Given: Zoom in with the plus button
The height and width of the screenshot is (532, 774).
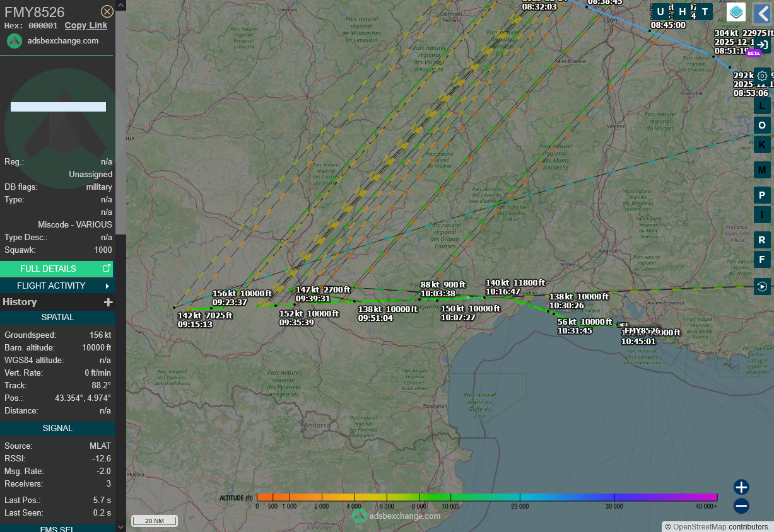Looking at the screenshot, I should click(x=741, y=487).
